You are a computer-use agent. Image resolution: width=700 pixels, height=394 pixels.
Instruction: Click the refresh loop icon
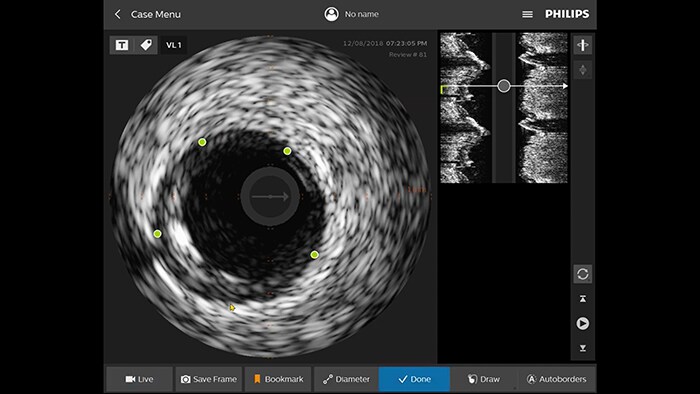583,274
